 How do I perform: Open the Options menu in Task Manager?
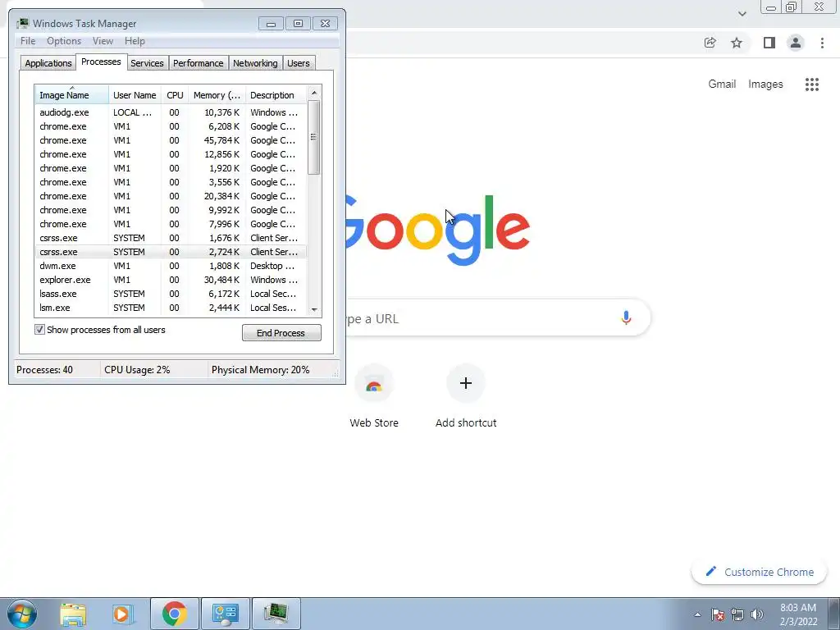point(64,41)
